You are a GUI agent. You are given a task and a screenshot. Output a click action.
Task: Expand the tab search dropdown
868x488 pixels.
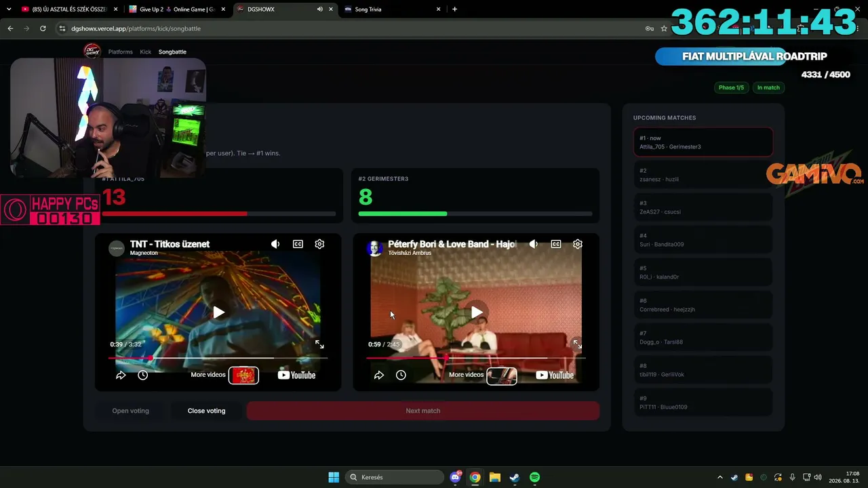point(9,9)
